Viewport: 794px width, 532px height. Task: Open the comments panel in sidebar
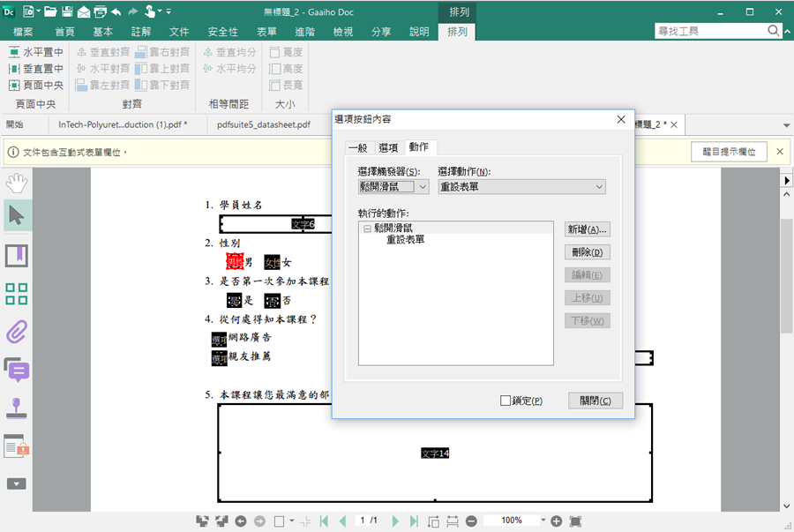click(16, 371)
